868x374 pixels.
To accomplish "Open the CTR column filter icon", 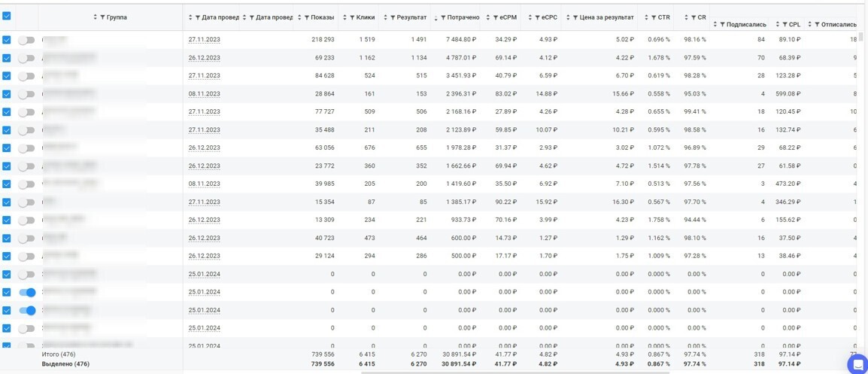I will pyautogui.click(x=654, y=17).
